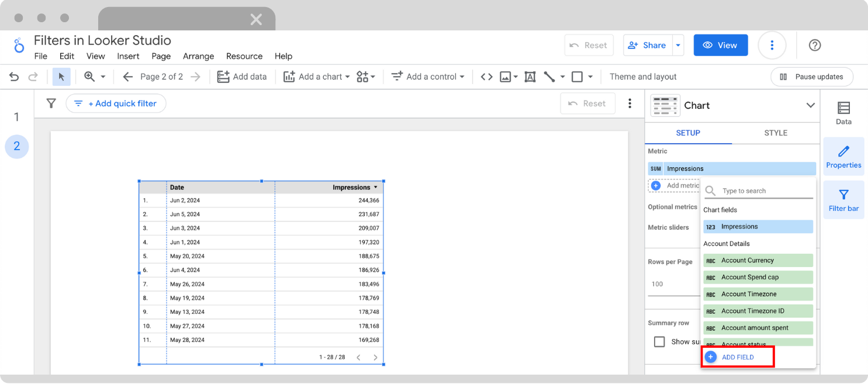Screen dimensions: 868x384
Task: Click the undo arrow icon
Action: click(14, 77)
